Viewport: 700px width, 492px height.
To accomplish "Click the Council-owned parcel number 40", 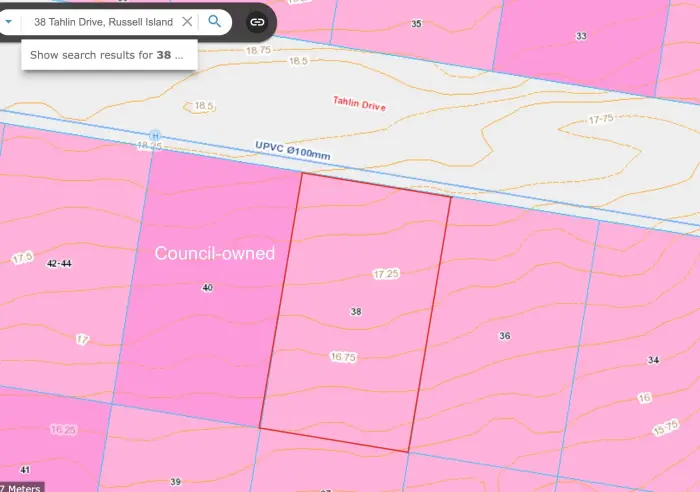I will [x=207, y=288].
